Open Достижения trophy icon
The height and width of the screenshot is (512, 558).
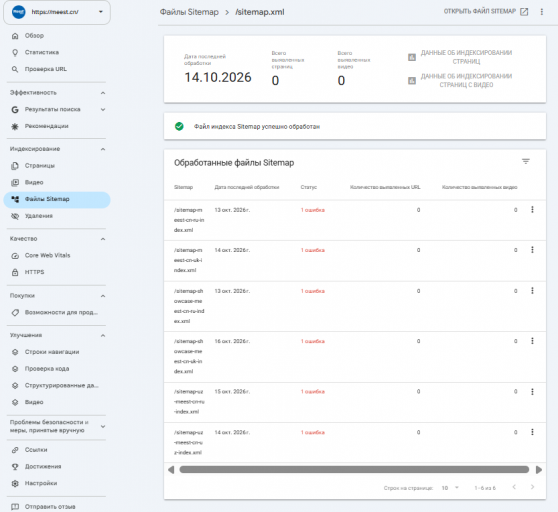pos(15,466)
